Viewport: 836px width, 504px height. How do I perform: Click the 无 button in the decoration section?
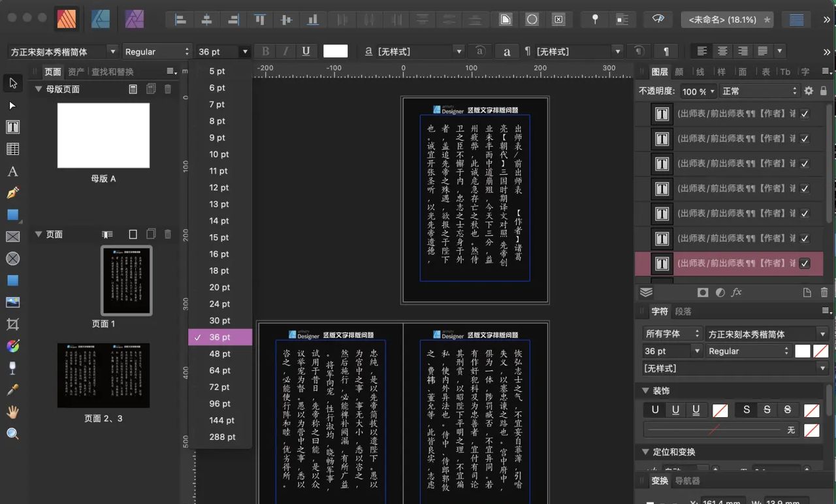pyautogui.click(x=790, y=430)
